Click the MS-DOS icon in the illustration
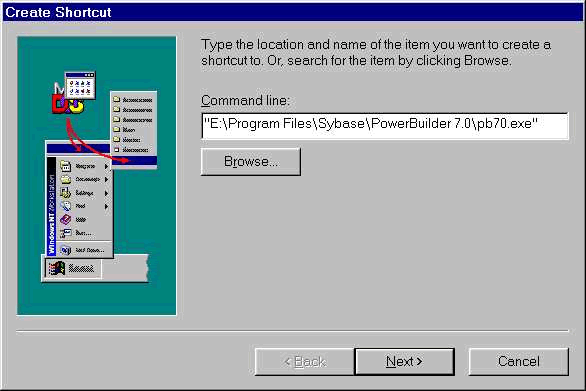 coord(67,99)
